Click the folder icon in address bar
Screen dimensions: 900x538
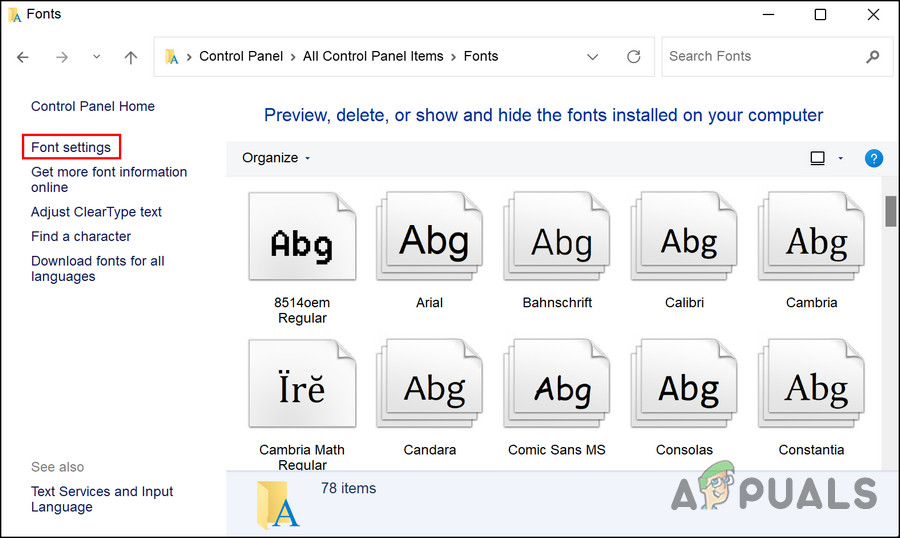(x=171, y=56)
